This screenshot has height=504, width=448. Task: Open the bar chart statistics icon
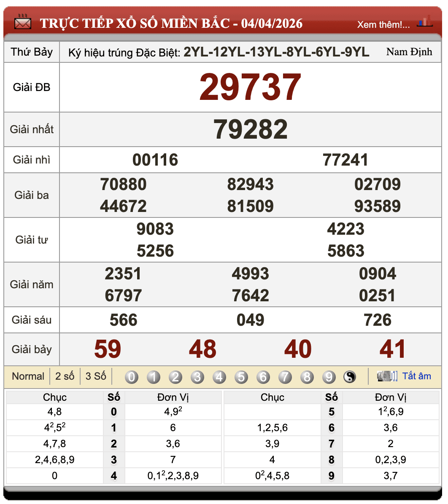tap(425, 21)
